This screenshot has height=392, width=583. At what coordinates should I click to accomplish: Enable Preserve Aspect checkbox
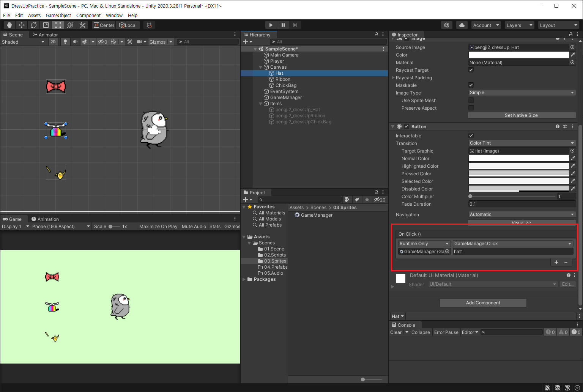click(471, 108)
